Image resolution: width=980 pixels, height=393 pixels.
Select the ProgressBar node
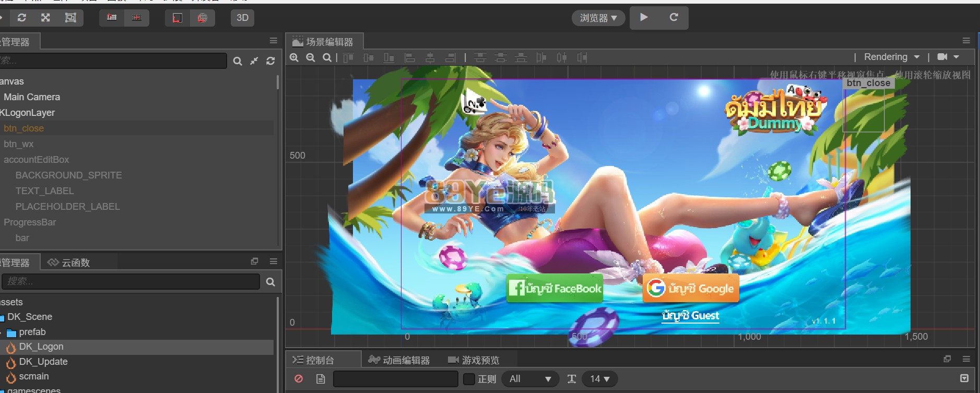(30, 222)
